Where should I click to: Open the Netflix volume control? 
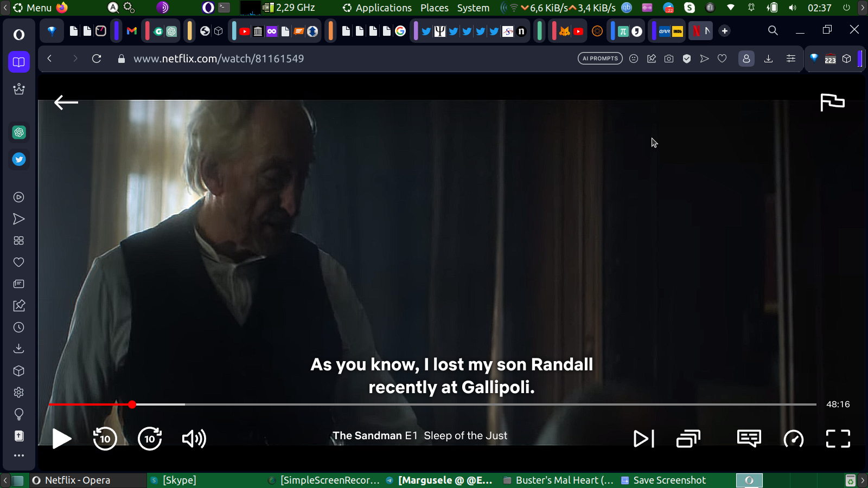(x=194, y=439)
